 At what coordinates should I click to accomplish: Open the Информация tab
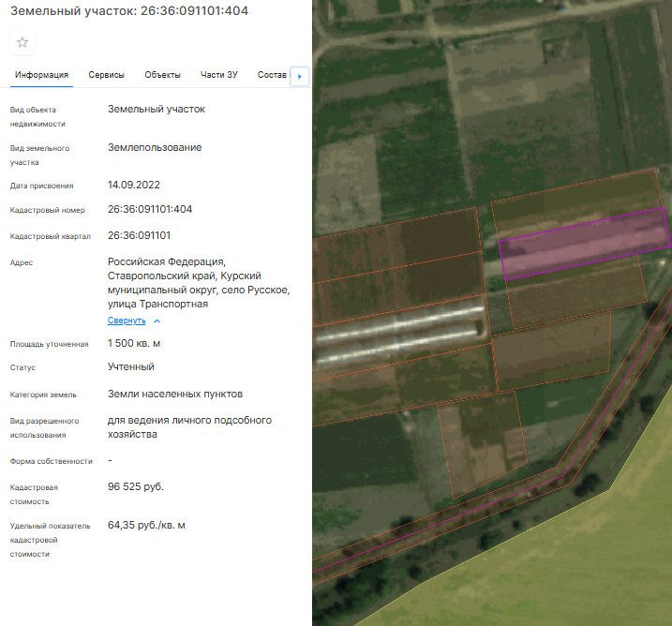[x=41, y=75]
